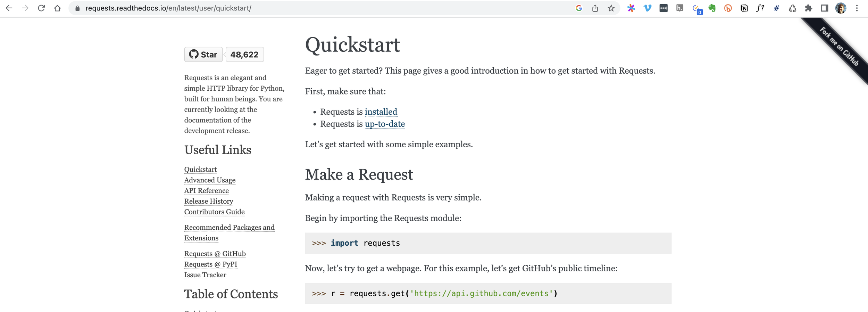Viewport: 868px width, 312px height.
Task: Open the dark password-dots extension icon
Action: click(663, 8)
